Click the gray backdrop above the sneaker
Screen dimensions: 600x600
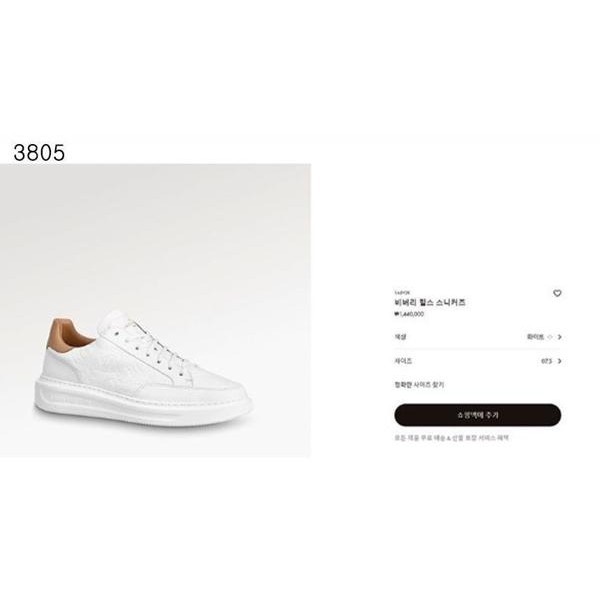[x=155, y=230]
